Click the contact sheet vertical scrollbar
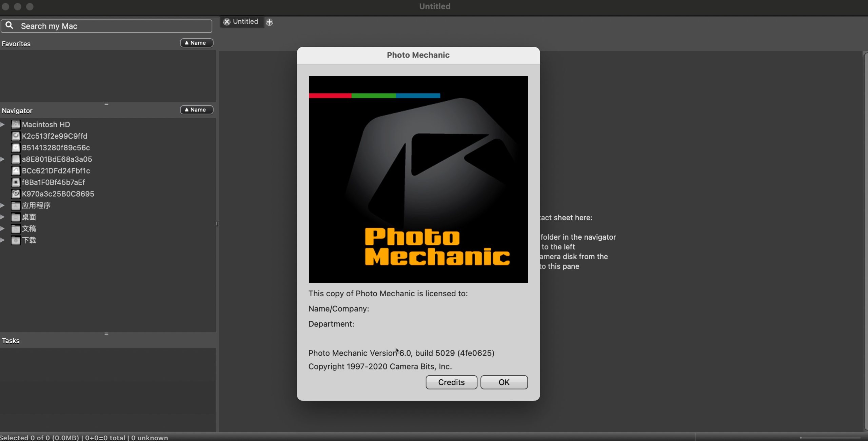 click(865, 241)
